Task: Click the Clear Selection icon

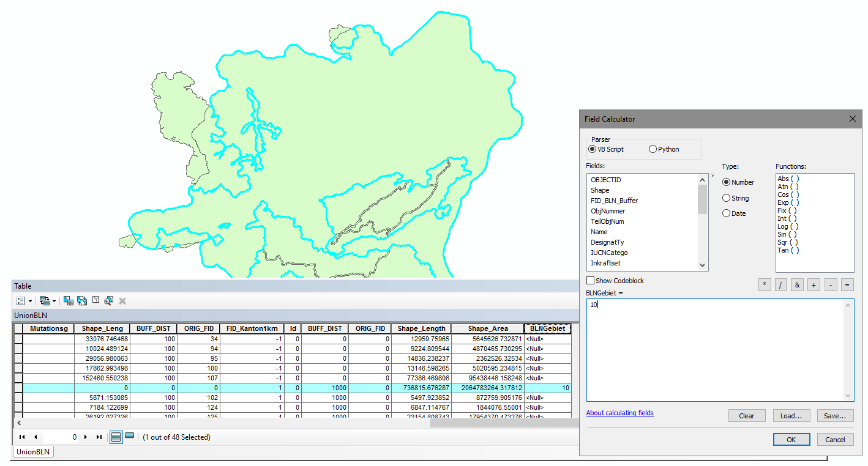Action: (x=95, y=301)
